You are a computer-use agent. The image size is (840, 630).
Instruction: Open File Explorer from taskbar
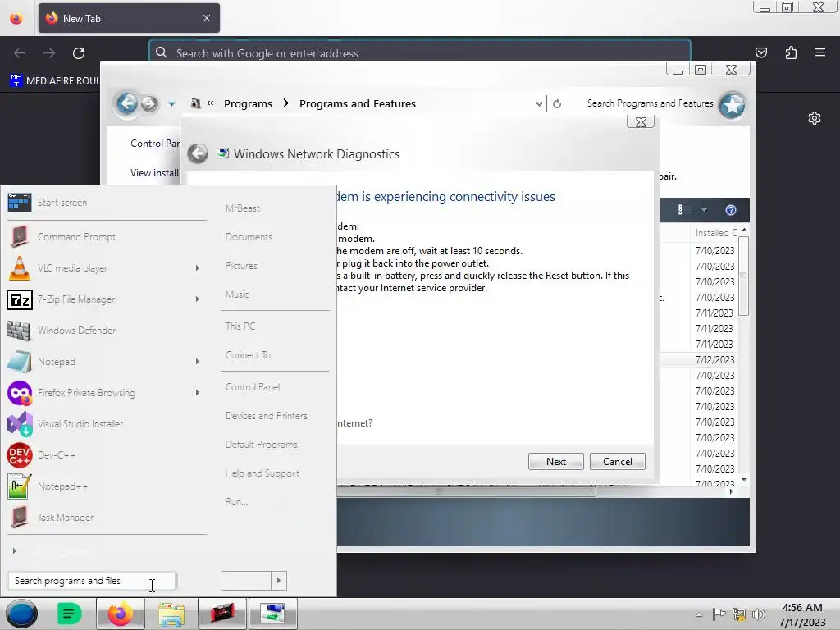[x=171, y=614]
